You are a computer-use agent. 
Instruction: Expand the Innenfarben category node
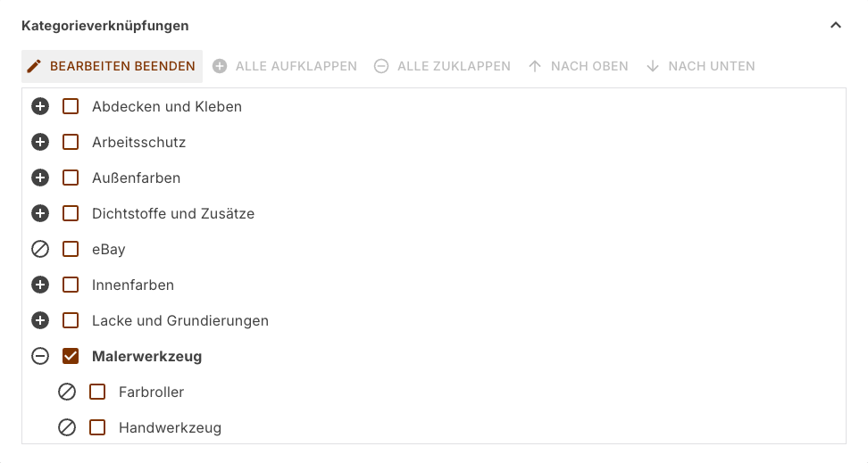(x=40, y=285)
